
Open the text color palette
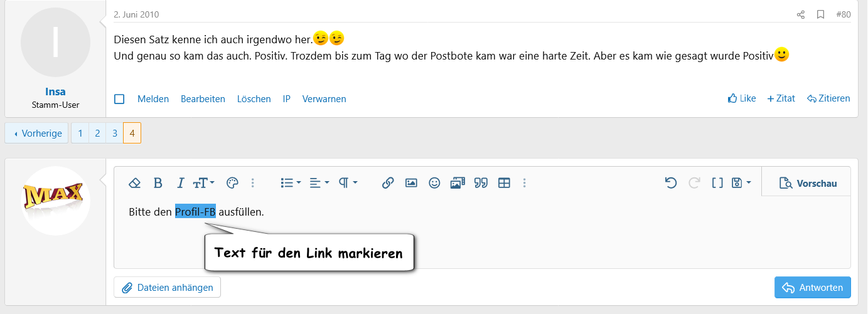(x=232, y=183)
